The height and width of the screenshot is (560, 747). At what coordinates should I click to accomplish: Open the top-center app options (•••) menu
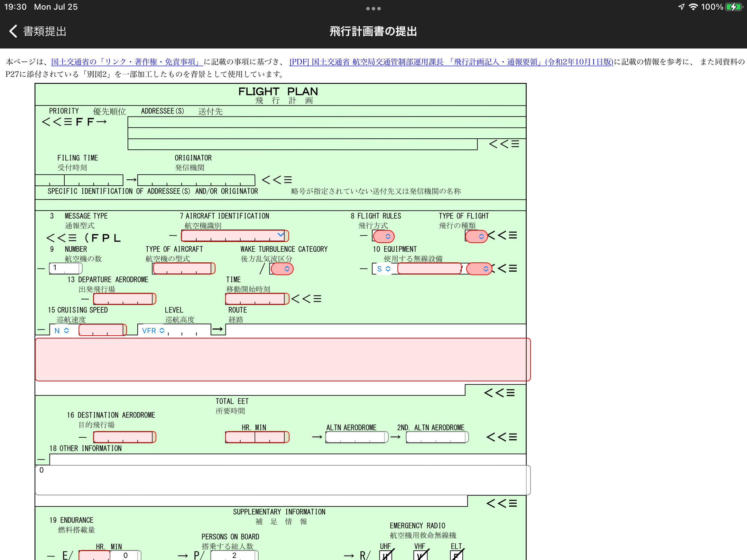coord(373,8)
